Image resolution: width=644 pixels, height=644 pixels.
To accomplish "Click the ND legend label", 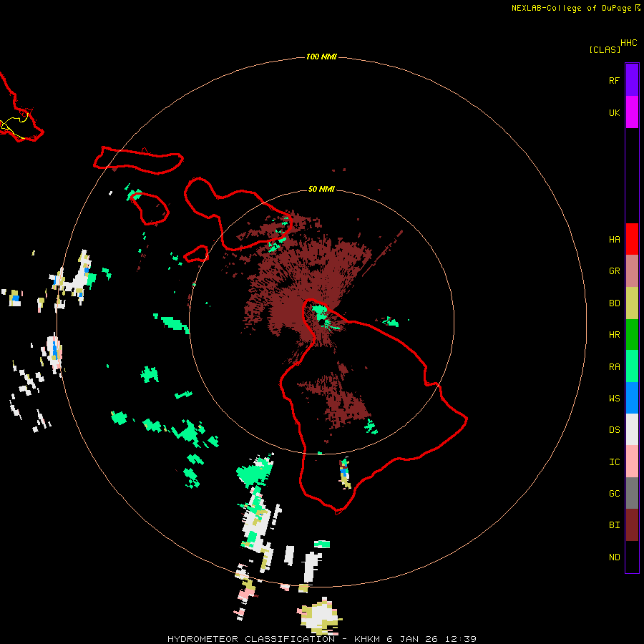I will click(614, 557).
